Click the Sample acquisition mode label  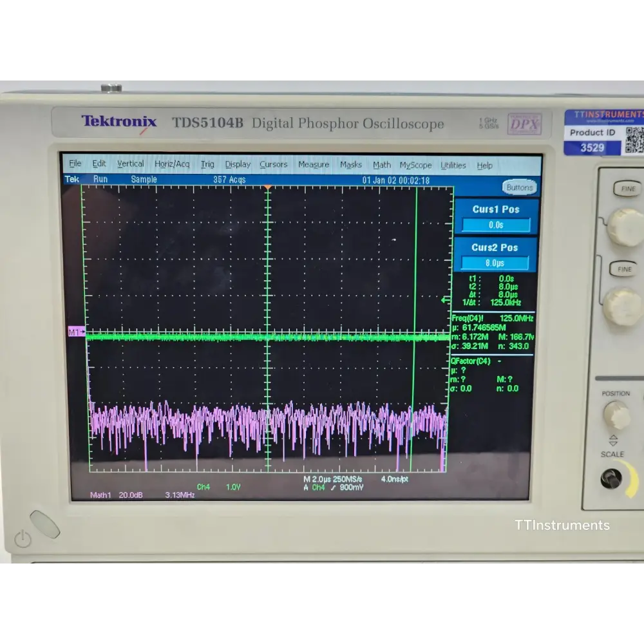(x=144, y=180)
